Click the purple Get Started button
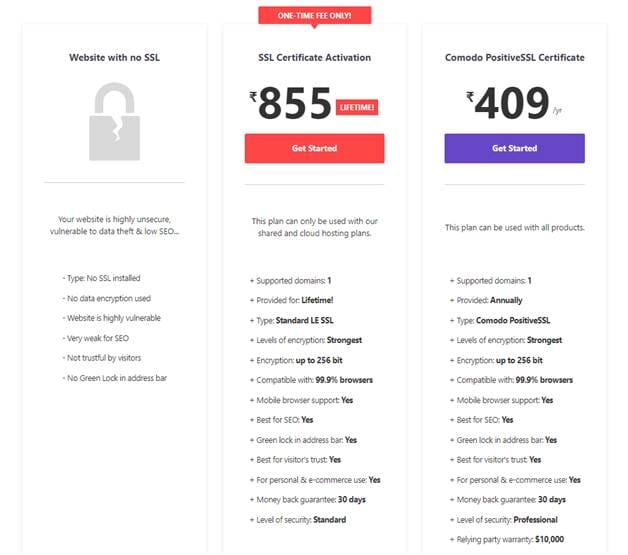628x555 pixels. 515,148
